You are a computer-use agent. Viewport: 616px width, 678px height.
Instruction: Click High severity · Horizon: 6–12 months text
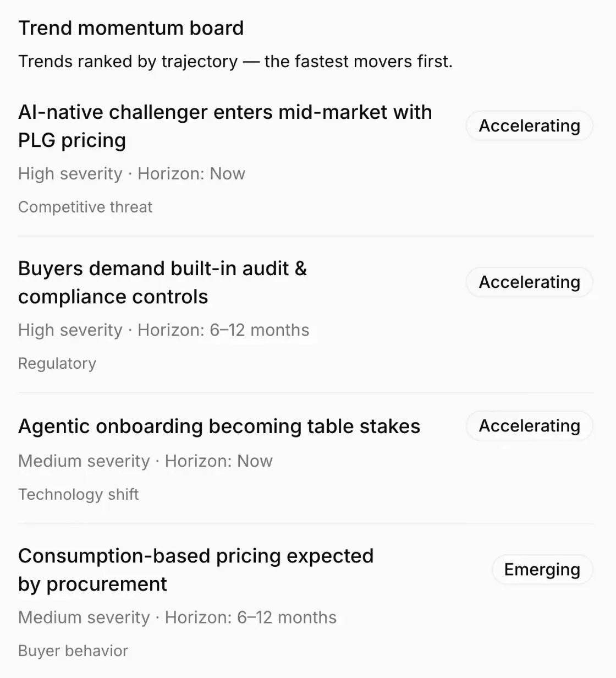(164, 330)
